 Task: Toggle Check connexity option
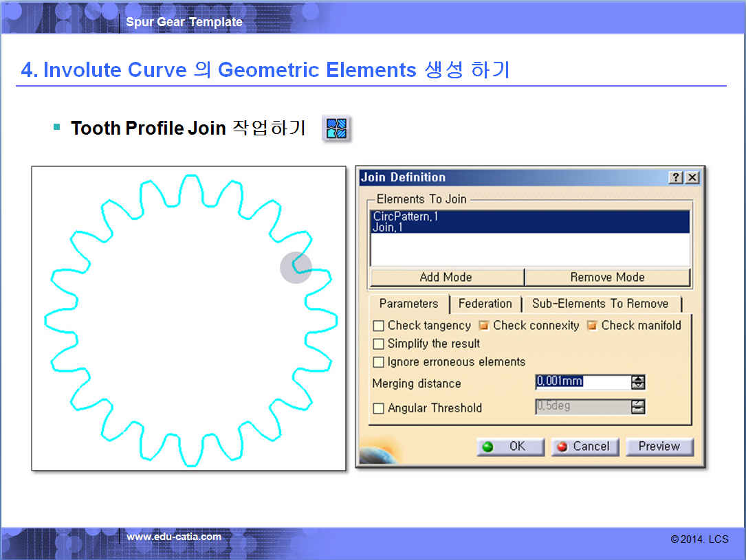484,326
